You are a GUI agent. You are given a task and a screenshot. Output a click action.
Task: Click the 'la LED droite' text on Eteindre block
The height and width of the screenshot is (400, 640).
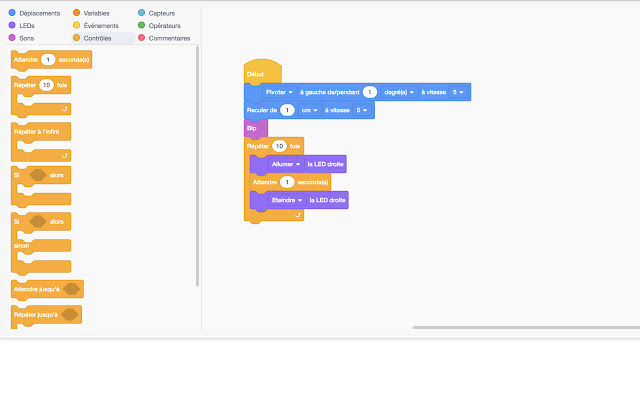tap(327, 200)
